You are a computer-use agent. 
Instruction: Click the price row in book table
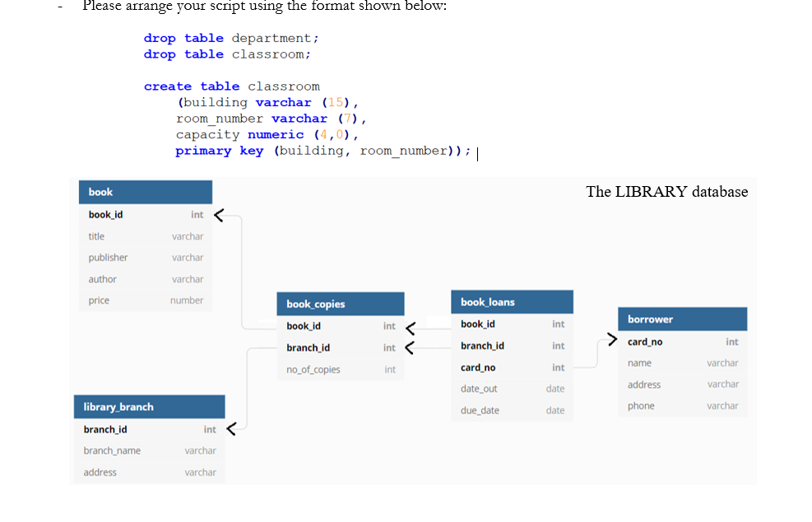pyautogui.click(x=99, y=300)
